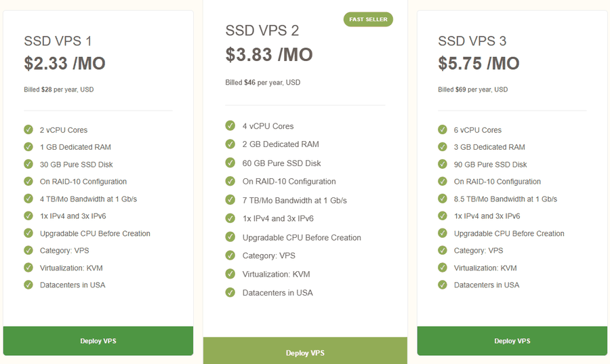The width and height of the screenshot is (610, 364).
Task: Click check icon beside Datacenters in USA in SSD VPS 2
Action: pos(230,292)
